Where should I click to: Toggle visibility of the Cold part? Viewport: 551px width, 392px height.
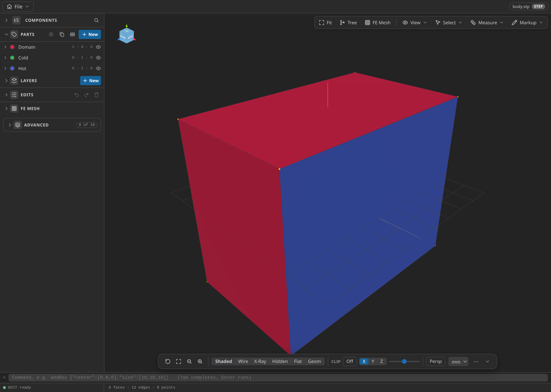pos(98,58)
